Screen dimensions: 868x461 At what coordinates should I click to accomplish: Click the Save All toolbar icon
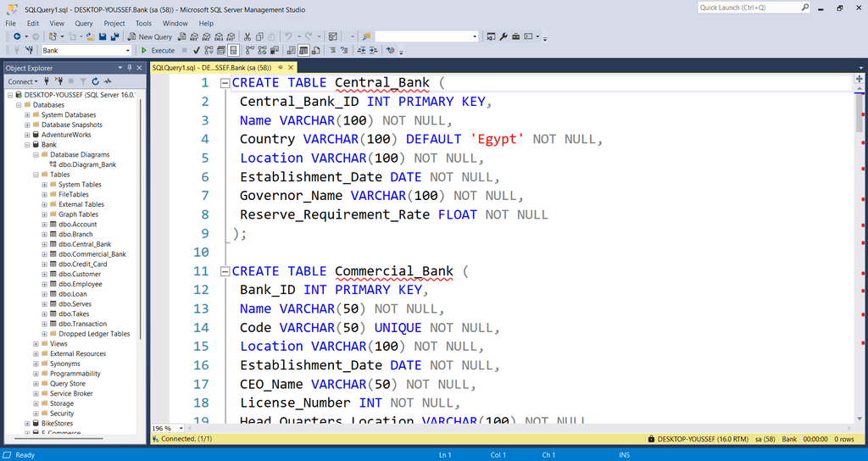[x=114, y=36]
